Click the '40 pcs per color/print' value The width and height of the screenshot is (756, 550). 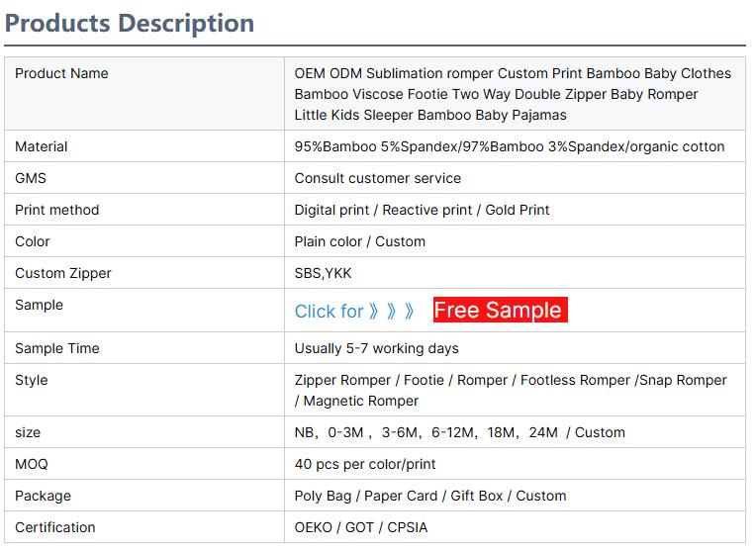tap(364, 464)
